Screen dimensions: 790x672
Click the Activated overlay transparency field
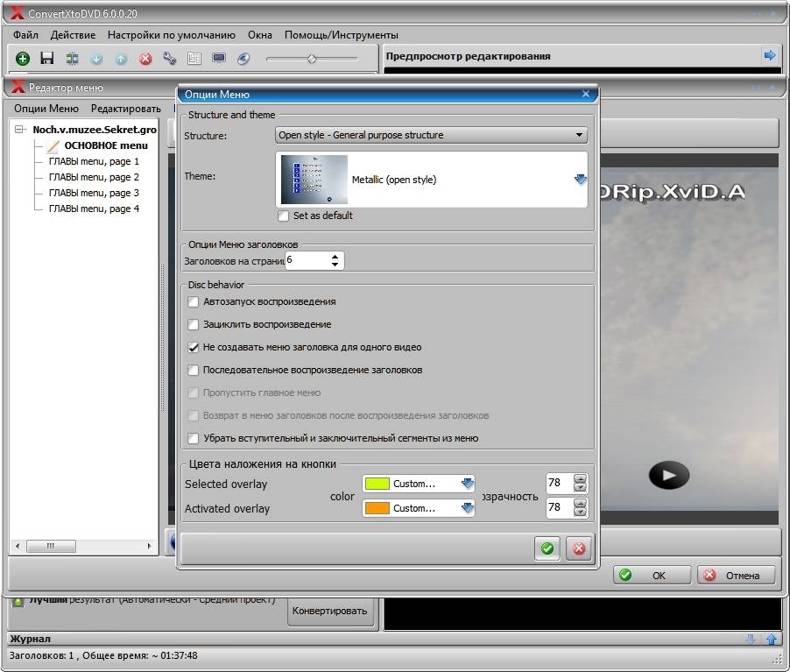[x=560, y=507]
